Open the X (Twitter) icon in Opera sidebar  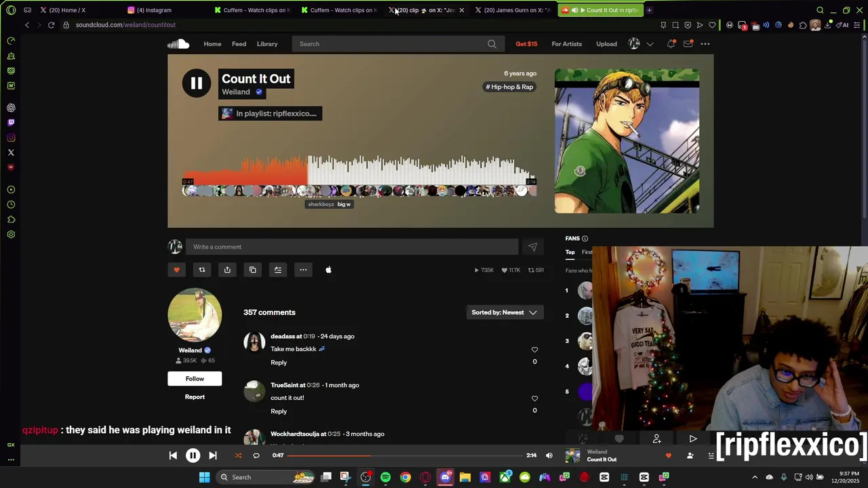coord(11,152)
